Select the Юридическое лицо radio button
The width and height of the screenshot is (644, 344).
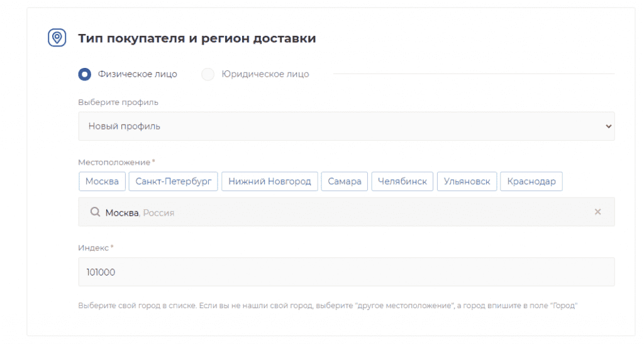(x=208, y=74)
